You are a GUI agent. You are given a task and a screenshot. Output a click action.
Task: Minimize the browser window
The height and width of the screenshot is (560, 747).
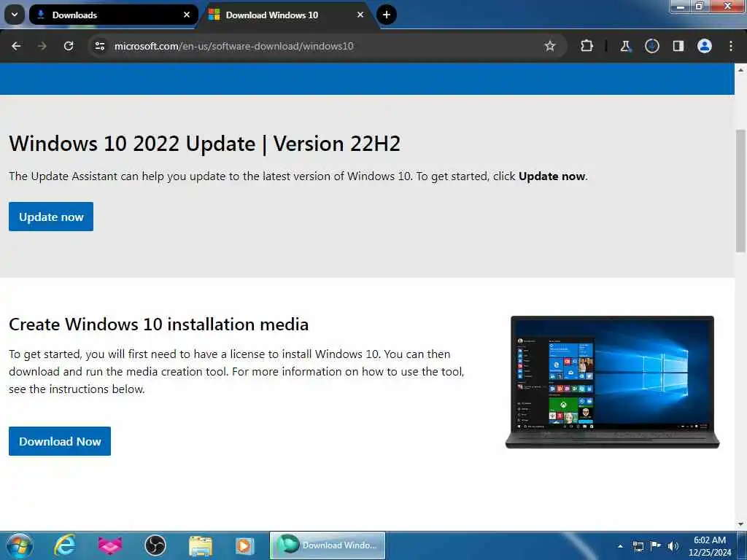click(681, 7)
